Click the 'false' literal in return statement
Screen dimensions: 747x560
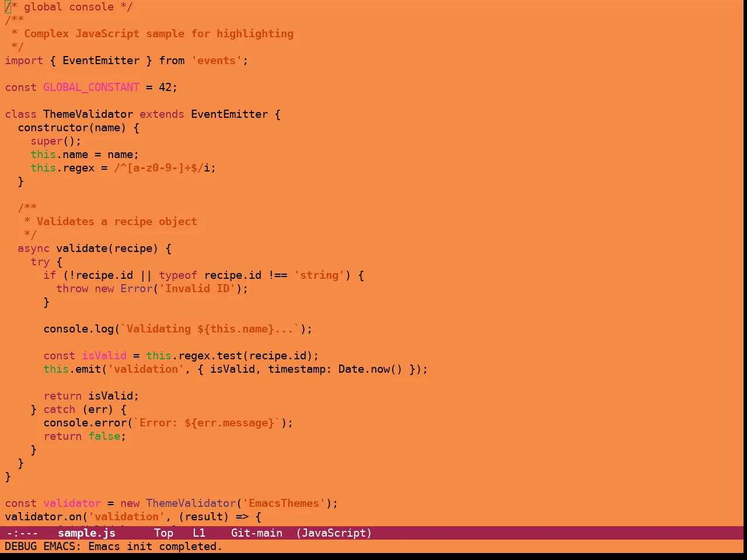click(104, 436)
